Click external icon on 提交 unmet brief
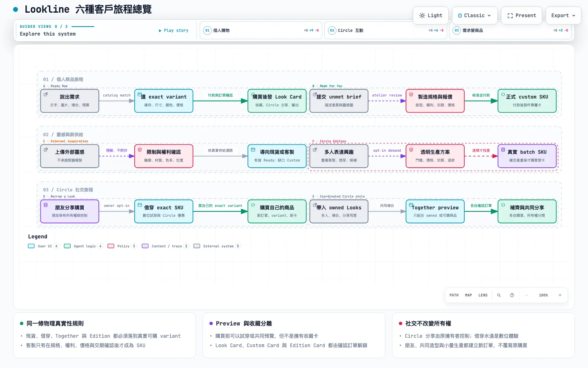This screenshot has height=368, width=588. click(x=315, y=94)
